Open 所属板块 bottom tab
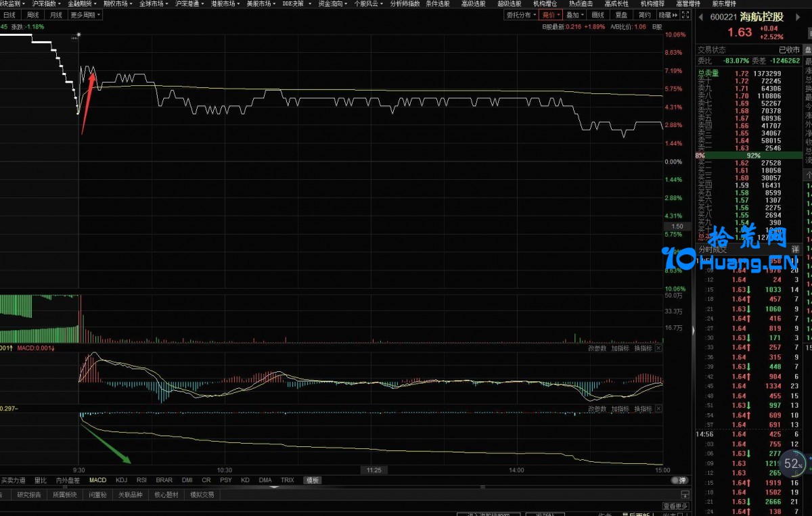Image resolution: width=812 pixels, height=516 pixels. pos(66,495)
